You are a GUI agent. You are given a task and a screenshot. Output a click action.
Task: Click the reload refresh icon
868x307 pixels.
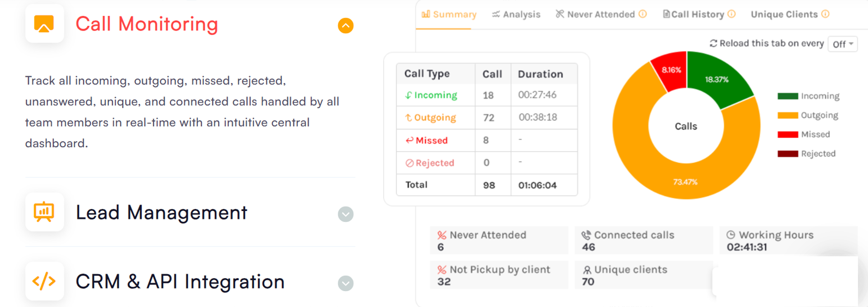pos(713,43)
